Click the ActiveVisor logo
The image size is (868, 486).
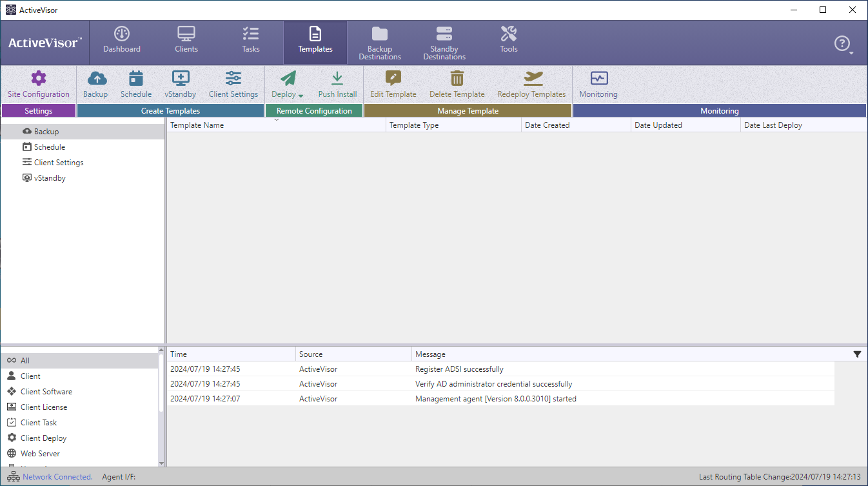[x=44, y=43]
